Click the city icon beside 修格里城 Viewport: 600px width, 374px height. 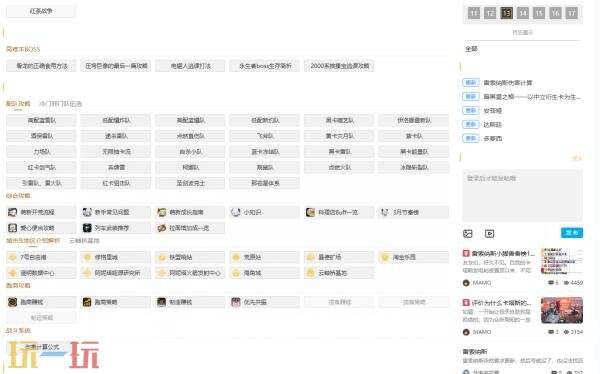[87, 257]
